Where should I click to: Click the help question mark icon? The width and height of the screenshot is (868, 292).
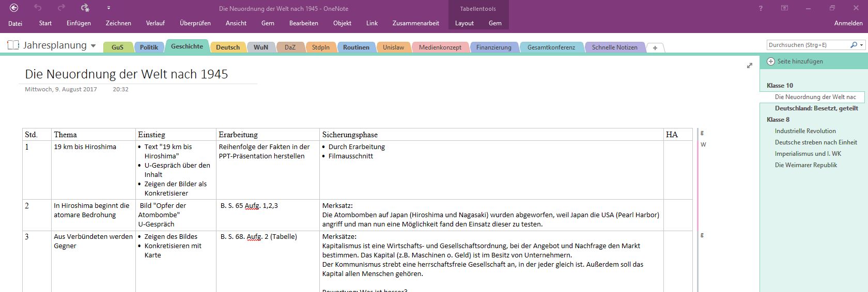tap(761, 8)
